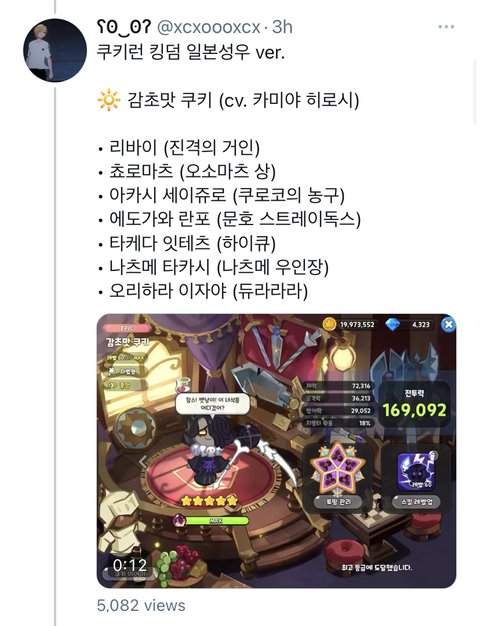Close the cookie detail screen with X
Viewport: 480px width, 626px height.
coord(448,324)
